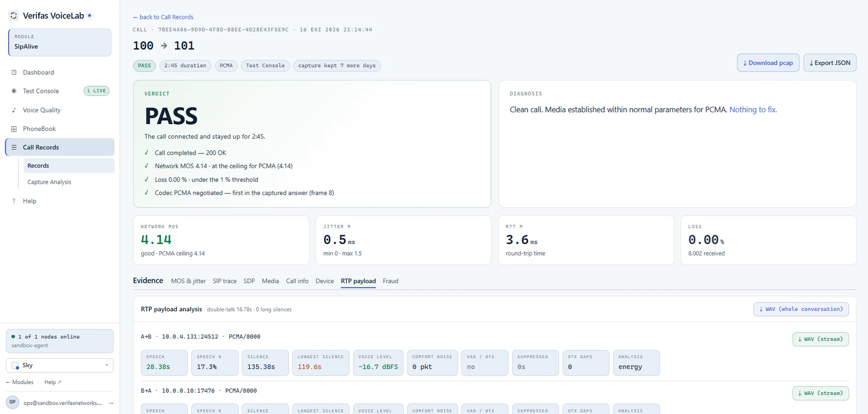This screenshot has width=868, height=414.
Task: Click the Call Records list icon
Action: pyautogui.click(x=14, y=147)
